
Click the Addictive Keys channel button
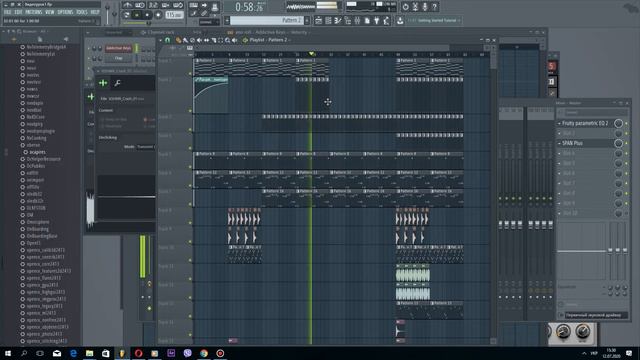[x=118, y=48]
